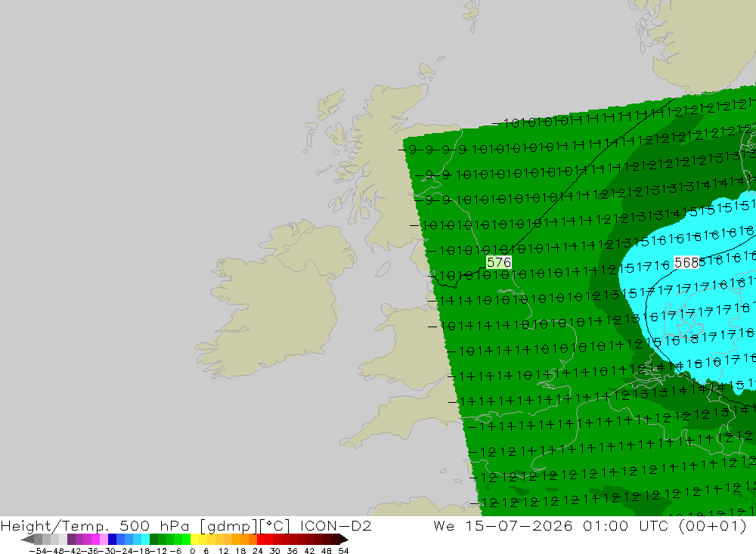Click the '[gdmp]' unit text in title
Image resolution: width=756 pixels, height=554 pixels.
228,525
